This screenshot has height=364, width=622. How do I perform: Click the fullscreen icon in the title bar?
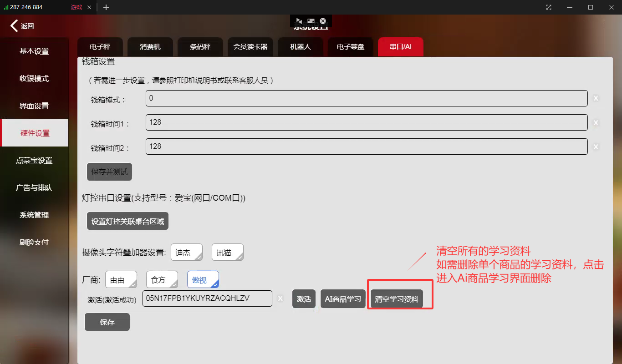pos(549,7)
